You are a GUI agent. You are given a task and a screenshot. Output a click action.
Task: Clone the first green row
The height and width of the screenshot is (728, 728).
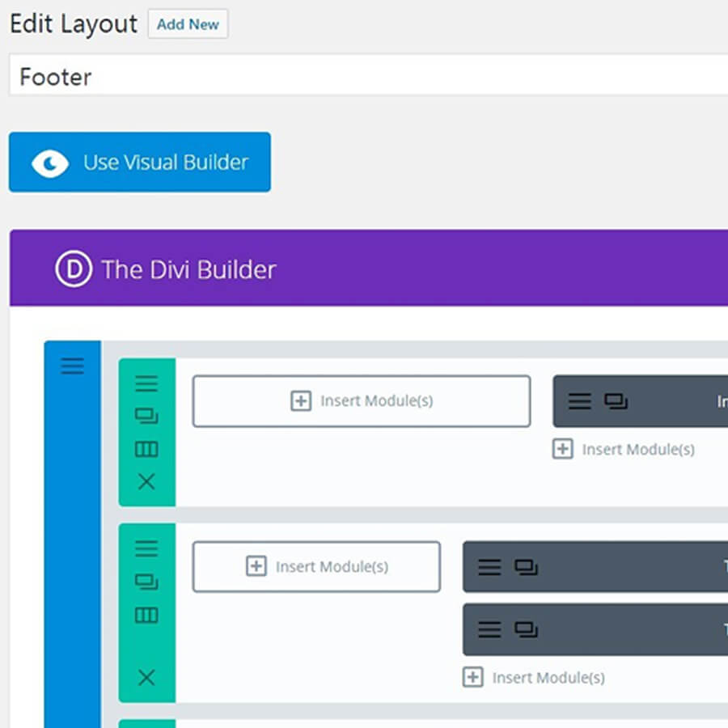pos(146,416)
